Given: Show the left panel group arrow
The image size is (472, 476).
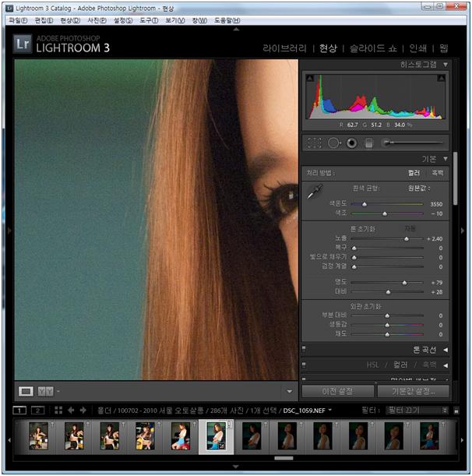Looking at the screenshot, I should coord(9,231).
